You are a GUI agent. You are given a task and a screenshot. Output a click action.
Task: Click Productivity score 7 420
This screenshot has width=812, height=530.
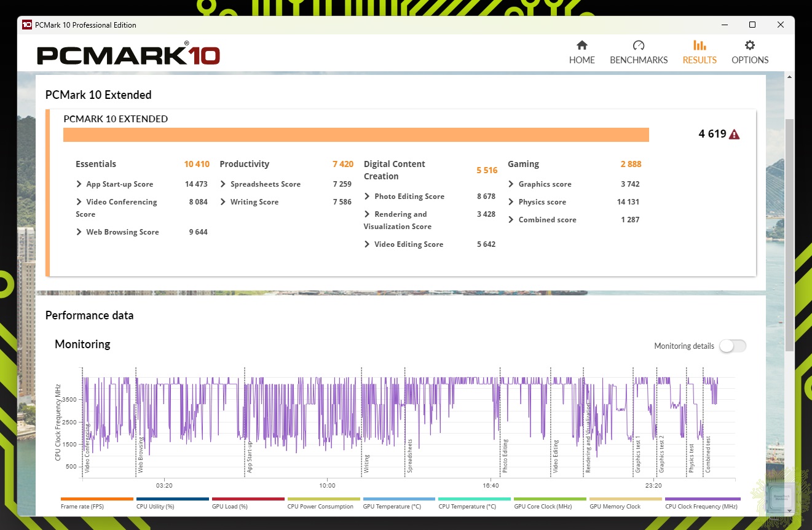pos(343,164)
